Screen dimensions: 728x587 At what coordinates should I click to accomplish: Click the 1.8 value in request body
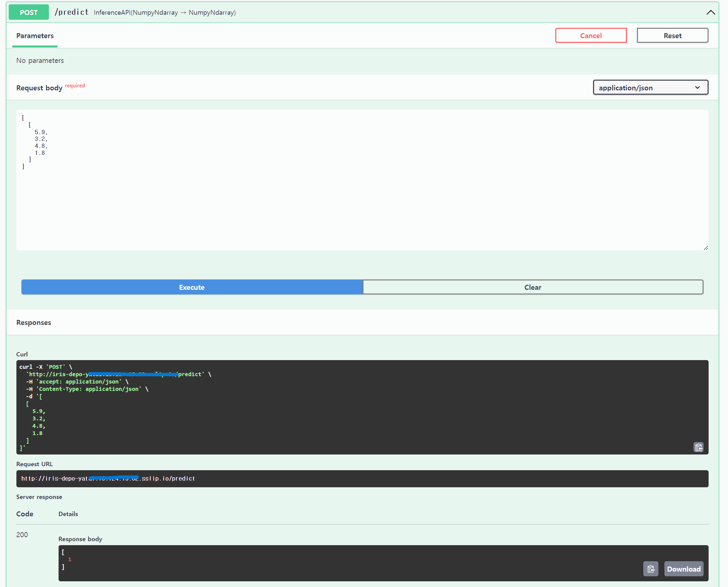[x=40, y=153]
